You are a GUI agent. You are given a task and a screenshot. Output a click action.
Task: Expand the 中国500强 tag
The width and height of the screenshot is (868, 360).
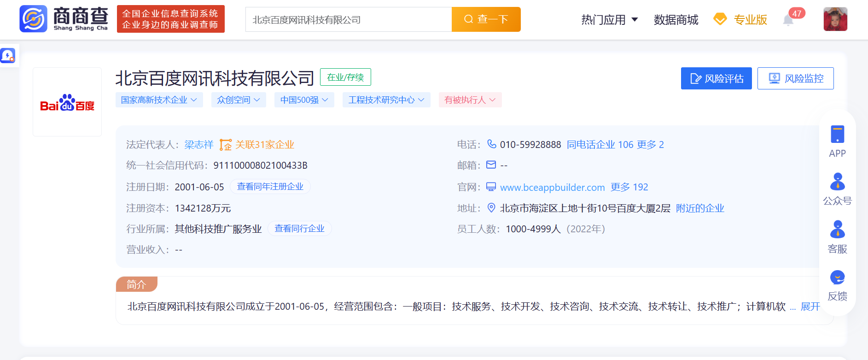click(x=304, y=100)
